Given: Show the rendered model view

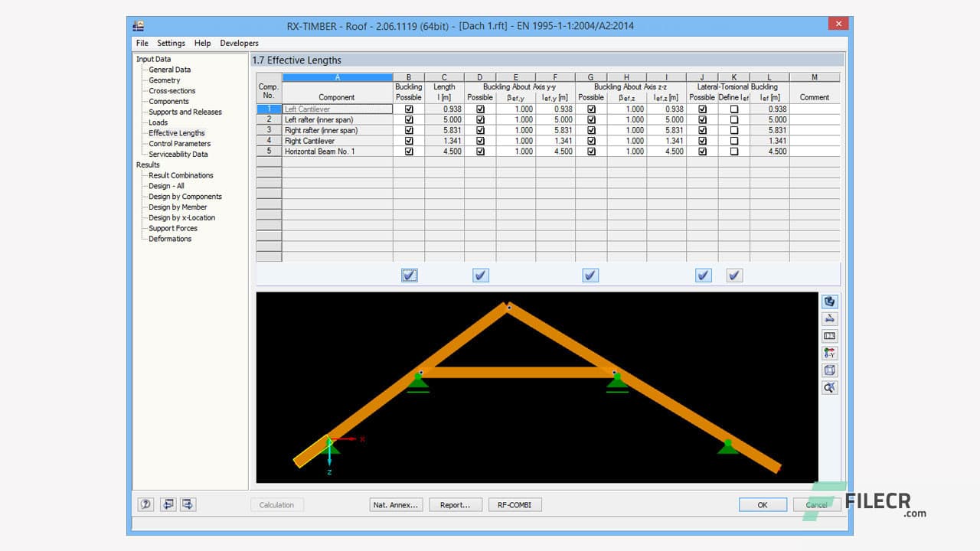Looking at the screenshot, I should pos(829,335).
